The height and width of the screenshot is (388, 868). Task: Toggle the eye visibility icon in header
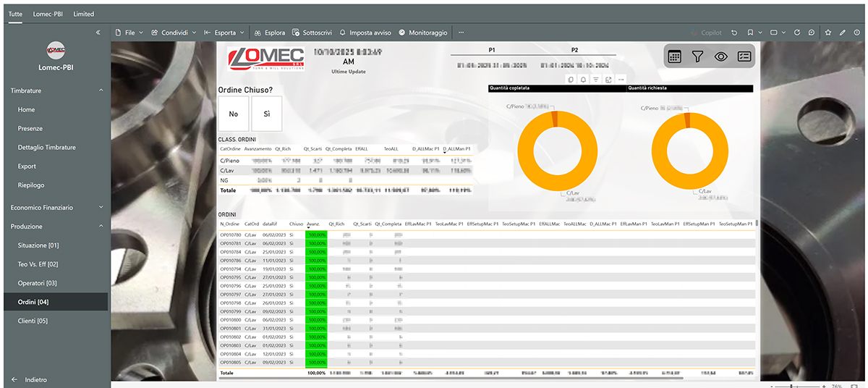[720, 56]
